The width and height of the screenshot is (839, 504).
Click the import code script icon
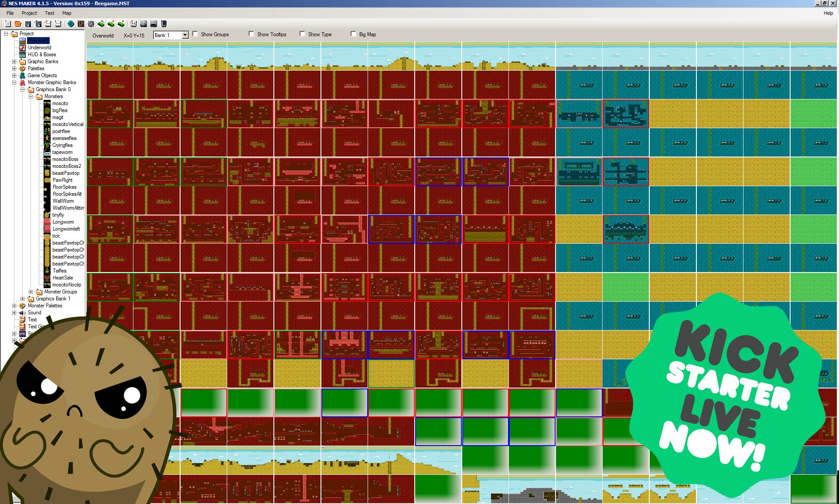pos(58,24)
